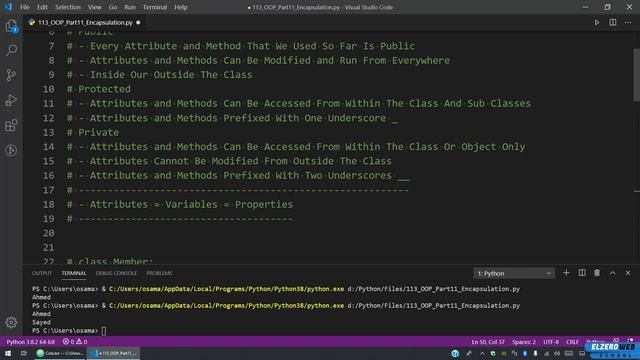Open the Run and Debug view
640x360 pixels.
pyautogui.click(x=11, y=100)
